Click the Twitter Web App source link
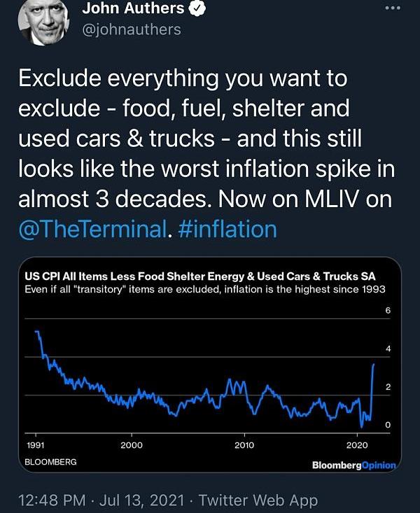This screenshot has height=513, width=420. click(x=258, y=500)
